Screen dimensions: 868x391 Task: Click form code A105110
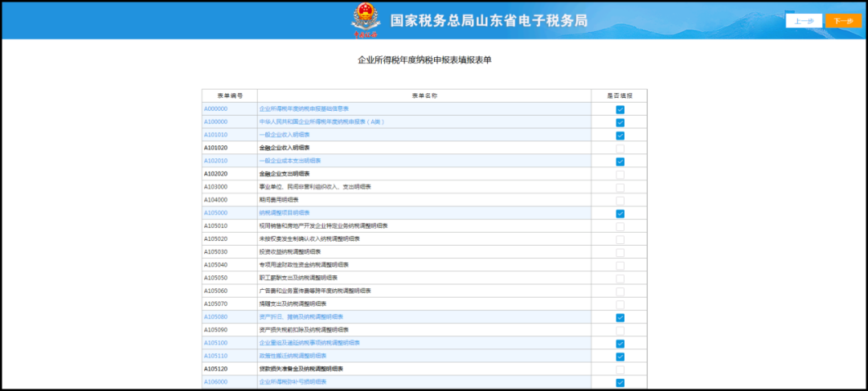216,356
